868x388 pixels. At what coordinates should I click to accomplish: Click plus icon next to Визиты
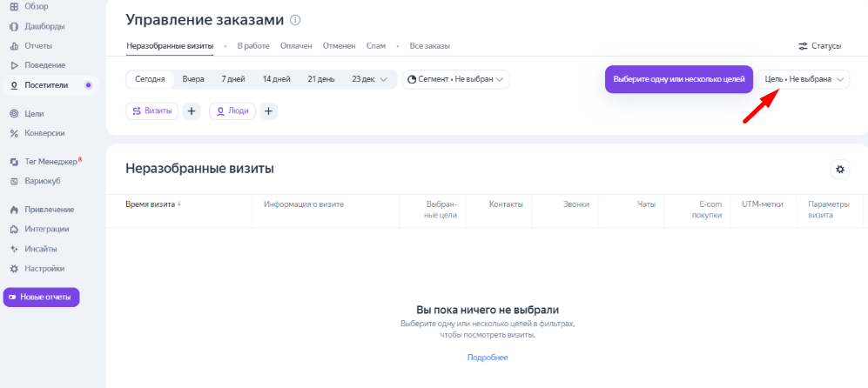tap(192, 111)
